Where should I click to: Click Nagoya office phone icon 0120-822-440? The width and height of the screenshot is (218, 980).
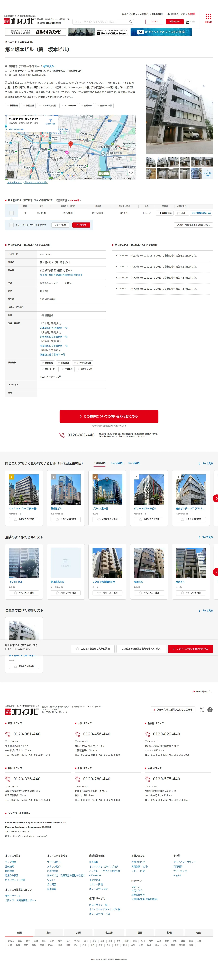(x=147, y=734)
